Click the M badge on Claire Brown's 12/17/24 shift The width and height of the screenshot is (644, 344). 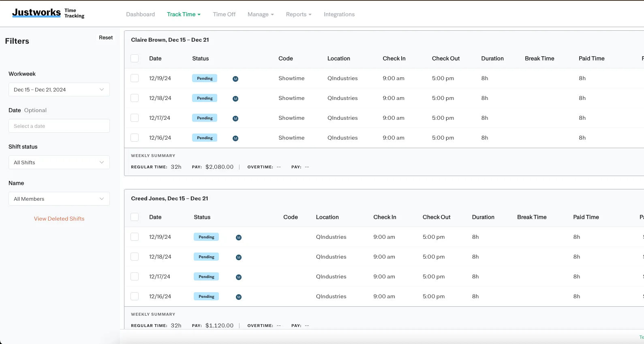[x=235, y=119]
